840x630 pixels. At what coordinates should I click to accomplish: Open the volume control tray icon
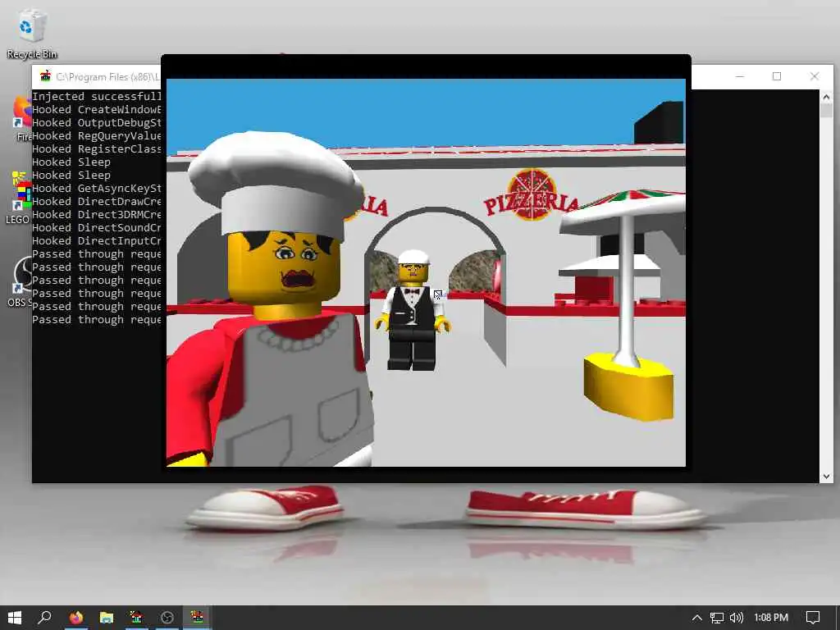[737, 618]
